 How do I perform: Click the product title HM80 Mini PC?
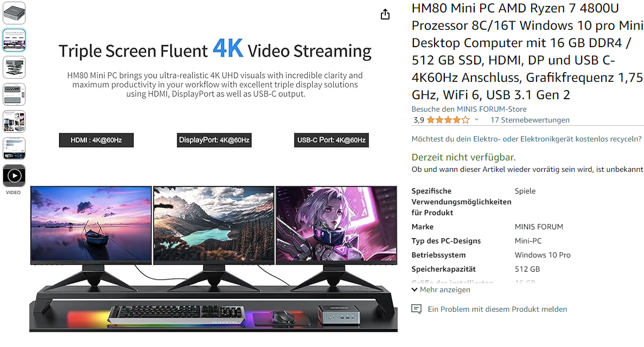(527, 52)
